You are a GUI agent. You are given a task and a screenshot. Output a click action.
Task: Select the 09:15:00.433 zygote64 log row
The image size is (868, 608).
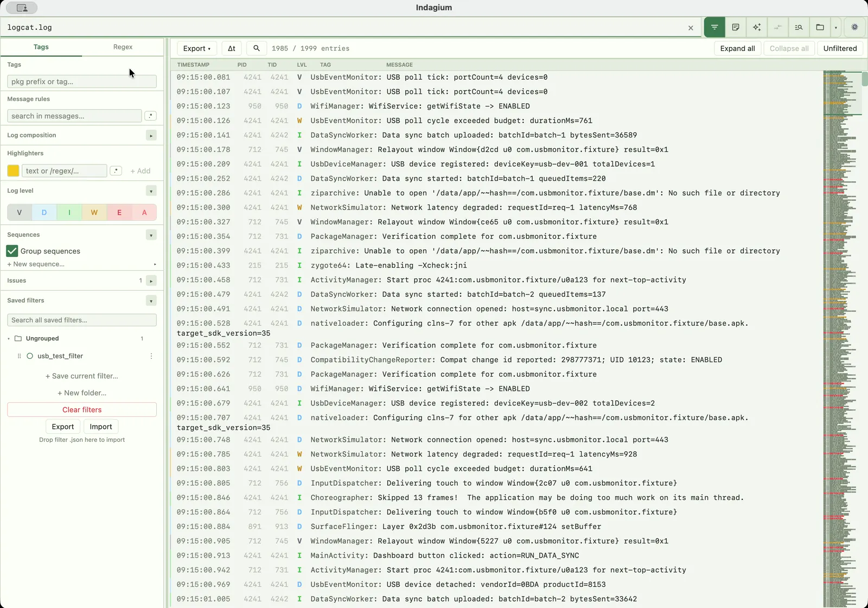click(497, 265)
